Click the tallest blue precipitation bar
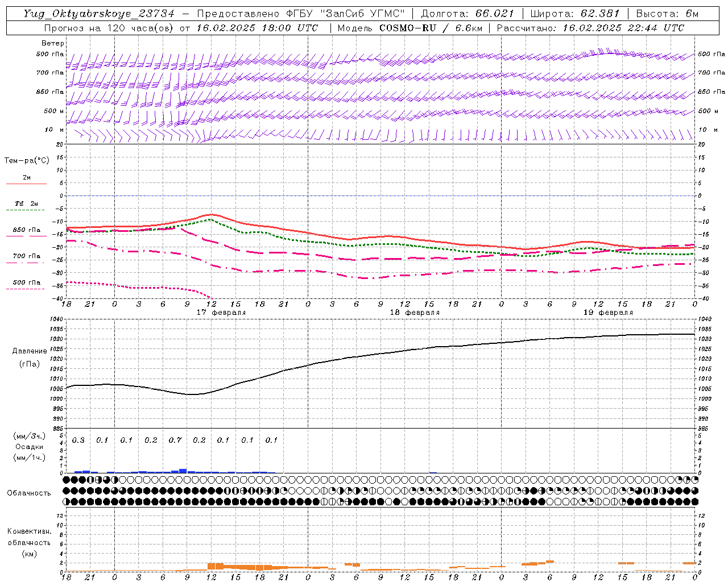Screen dimensions: 728x582 [183, 471]
